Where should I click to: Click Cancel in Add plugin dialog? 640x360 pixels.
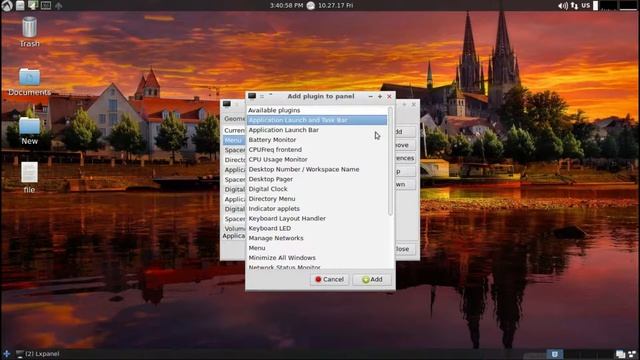point(329,280)
